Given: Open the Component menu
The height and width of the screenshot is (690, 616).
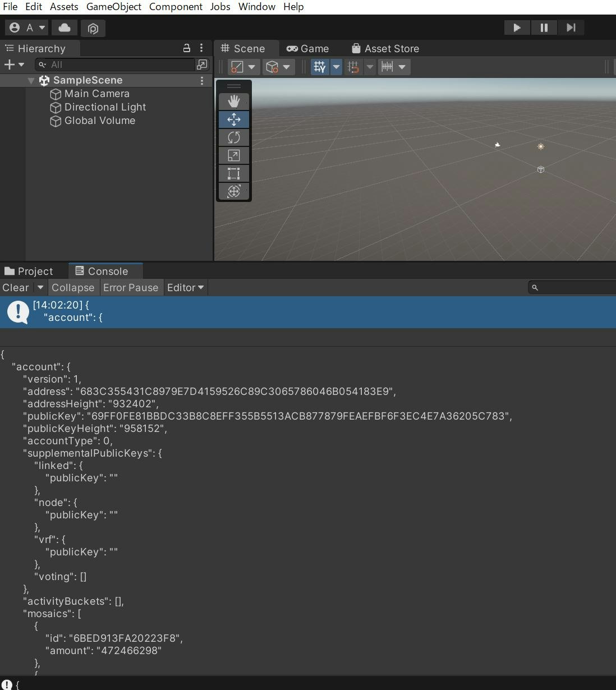Looking at the screenshot, I should 176,7.
